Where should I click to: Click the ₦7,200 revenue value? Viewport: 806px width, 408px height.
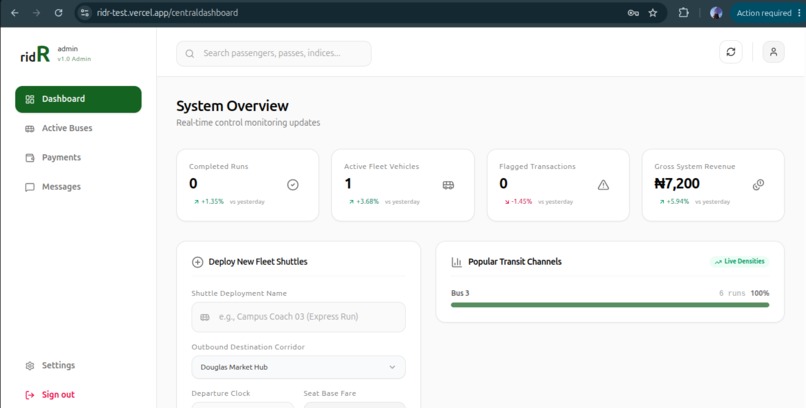pos(677,183)
